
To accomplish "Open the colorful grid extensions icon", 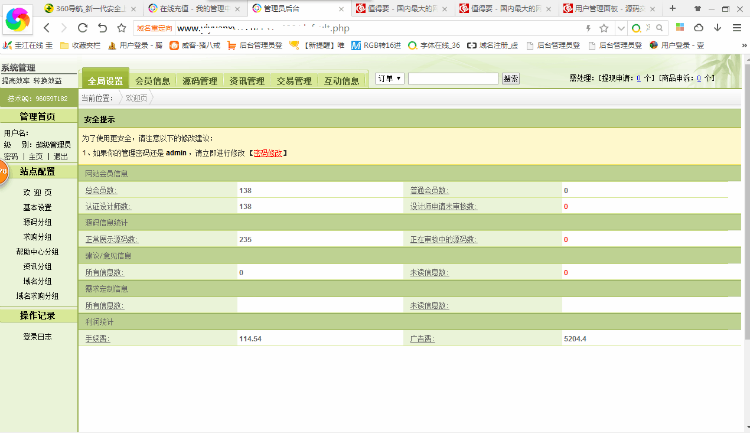I will [x=680, y=27].
